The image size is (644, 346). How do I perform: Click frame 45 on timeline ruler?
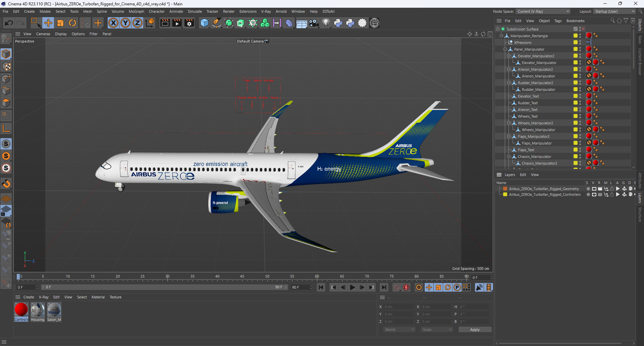(242, 277)
